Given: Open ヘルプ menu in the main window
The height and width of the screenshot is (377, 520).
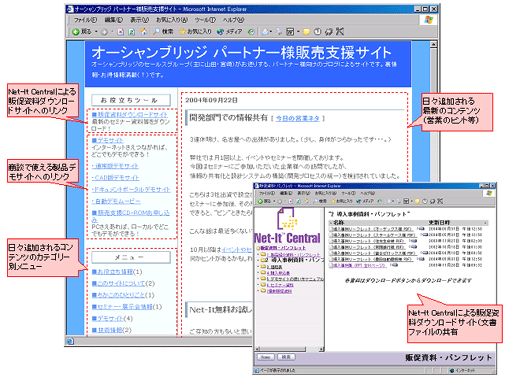Looking at the screenshot, I should tap(233, 20).
